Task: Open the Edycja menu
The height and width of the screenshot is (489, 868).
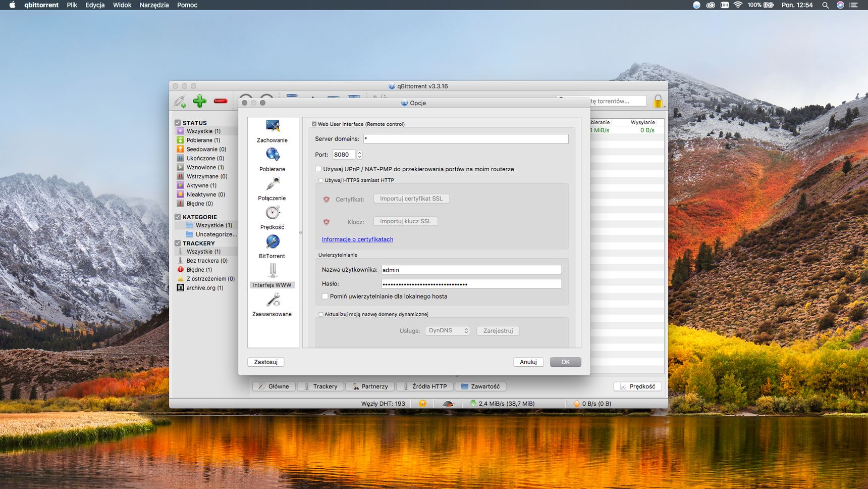Action: [x=95, y=5]
